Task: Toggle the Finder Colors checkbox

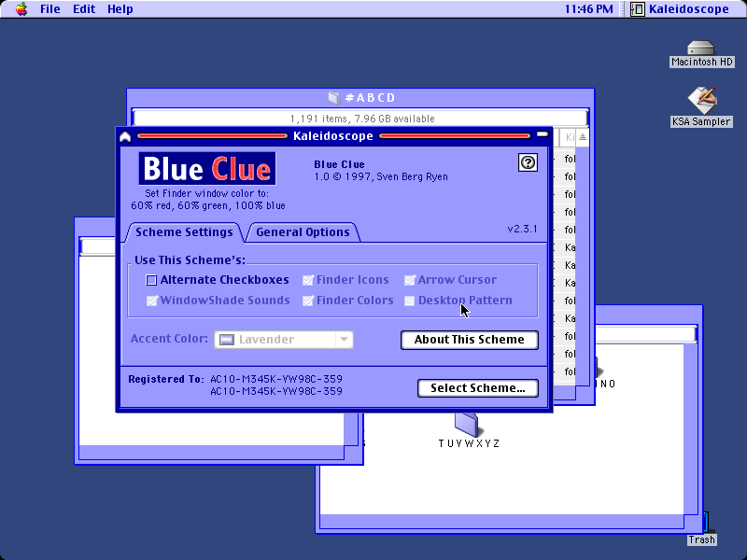Action: (x=308, y=301)
